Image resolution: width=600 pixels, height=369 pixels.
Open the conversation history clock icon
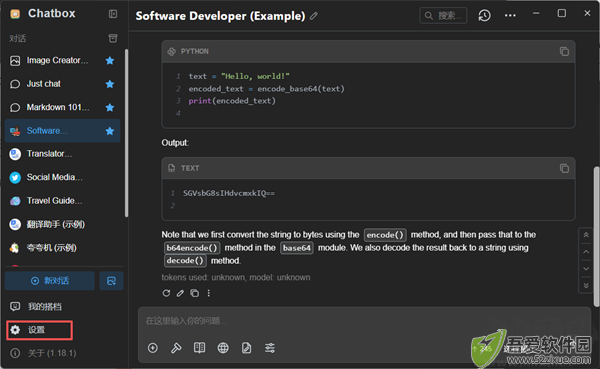484,16
